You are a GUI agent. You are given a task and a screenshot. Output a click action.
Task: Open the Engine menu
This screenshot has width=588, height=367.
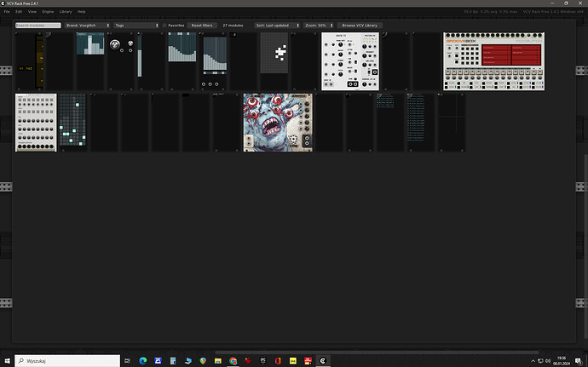[x=48, y=12]
